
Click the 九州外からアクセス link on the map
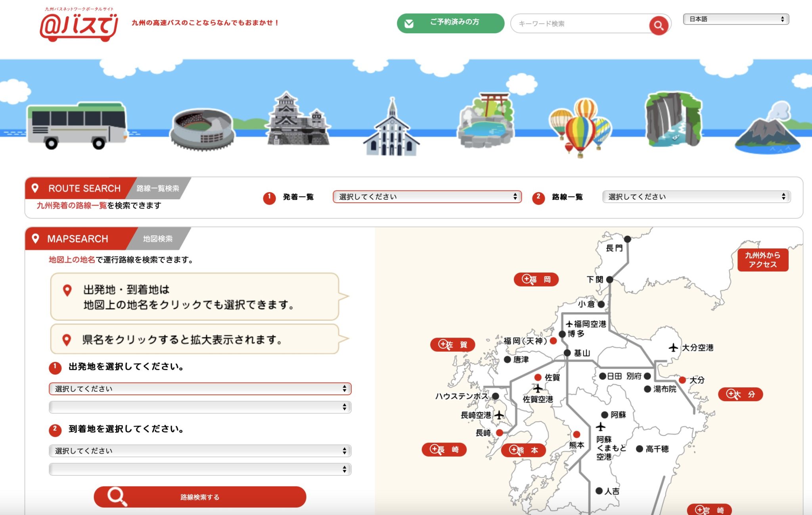point(762,260)
